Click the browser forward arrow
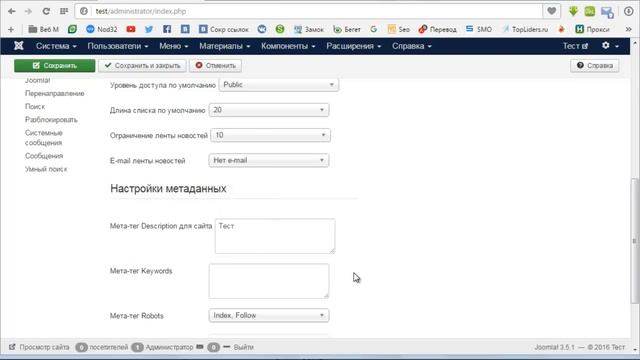The height and width of the screenshot is (360, 640). tap(28, 11)
